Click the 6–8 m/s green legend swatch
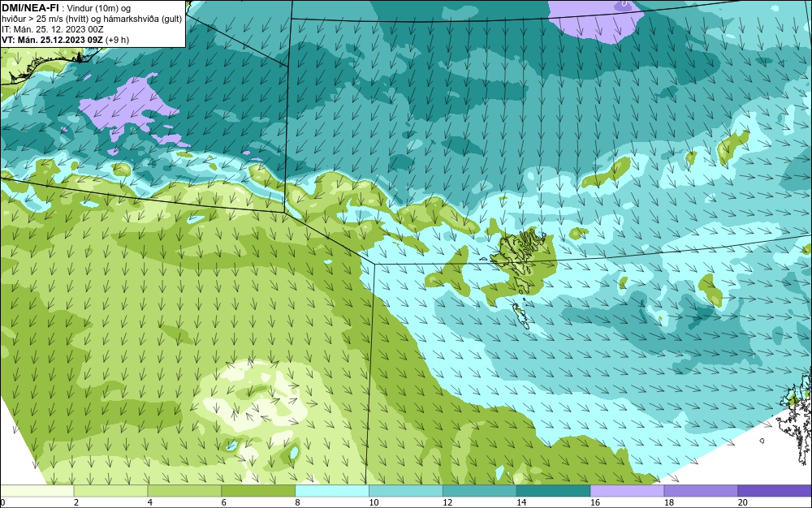Screen dimensions: 812x508 [258, 490]
